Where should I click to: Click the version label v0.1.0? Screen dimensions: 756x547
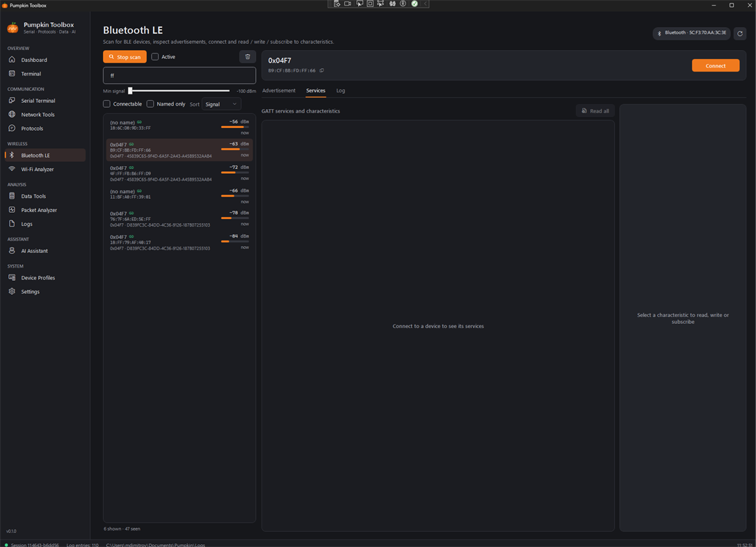pos(12,531)
